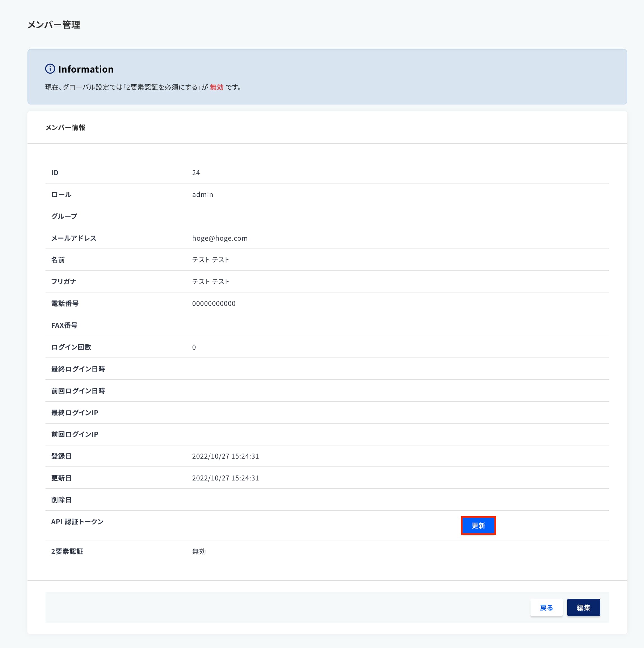The height and width of the screenshot is (648, 644).
Task: Click the 電話番号 value 00000000000
Action: [x=214, y=303]
